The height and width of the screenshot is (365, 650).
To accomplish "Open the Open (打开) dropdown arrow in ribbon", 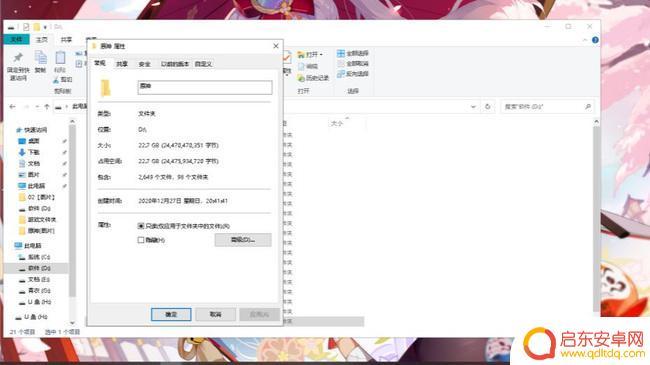I will click(321, 55).
